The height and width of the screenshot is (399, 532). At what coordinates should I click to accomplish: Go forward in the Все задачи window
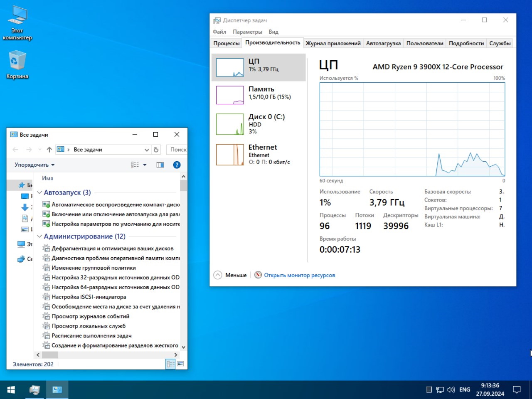tap(29, 150)
